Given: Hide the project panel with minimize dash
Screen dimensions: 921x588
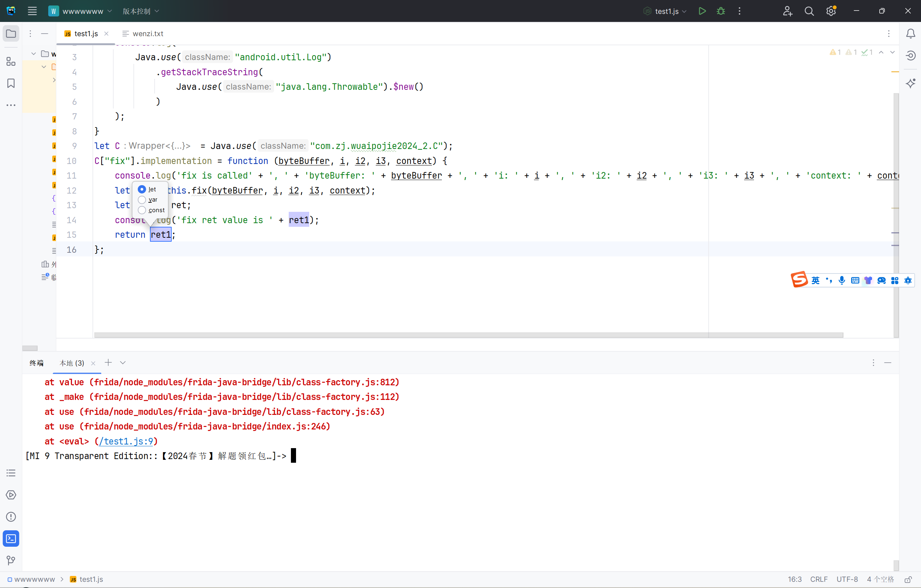Looking at the screenshot, I should (44, 34).
